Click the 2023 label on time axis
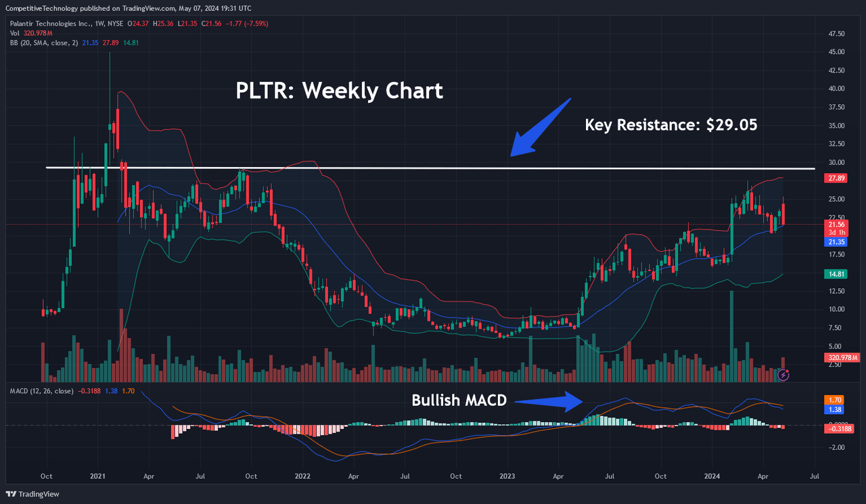The width and height of the screenshot is (866, 504). [x=507, y=476]
